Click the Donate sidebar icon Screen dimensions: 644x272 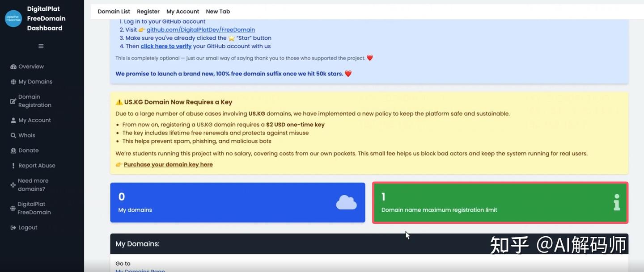(x=12, y=150)
